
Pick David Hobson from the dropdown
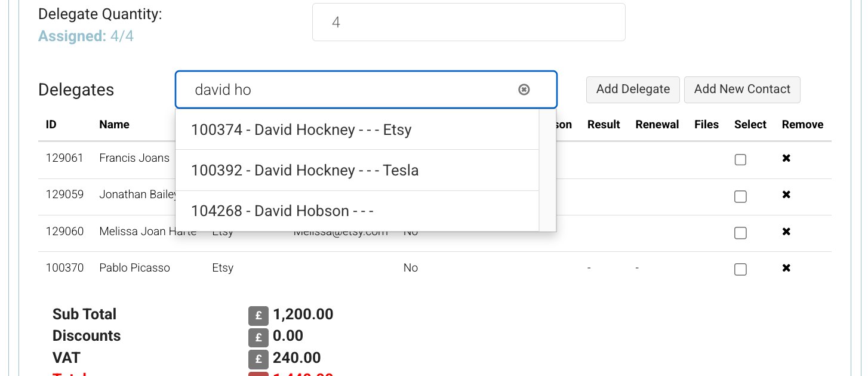coord(282,211)
